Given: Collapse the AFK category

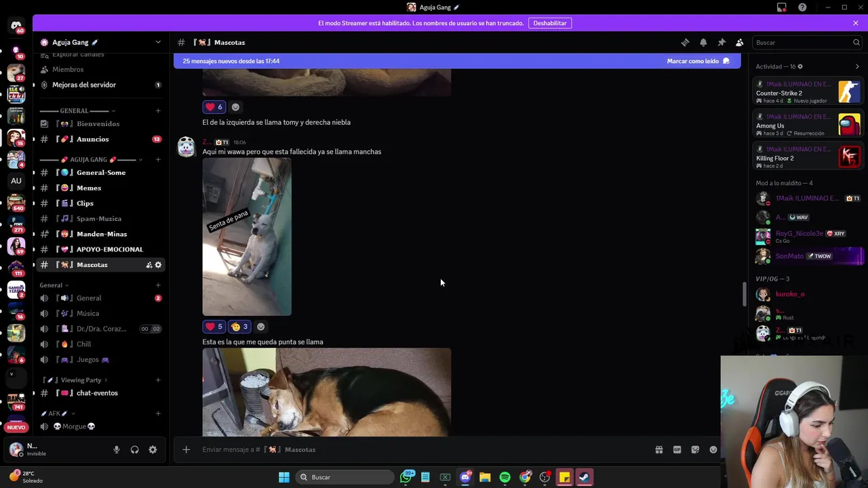Looking at the screenshot, I should point(57,413).
